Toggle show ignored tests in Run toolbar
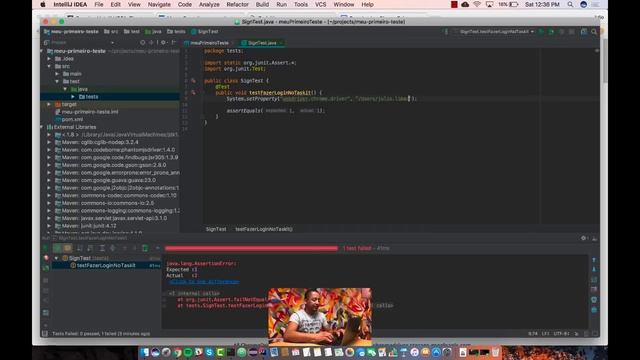The width and height of the screenshot is (640, 360). (67, 248)
